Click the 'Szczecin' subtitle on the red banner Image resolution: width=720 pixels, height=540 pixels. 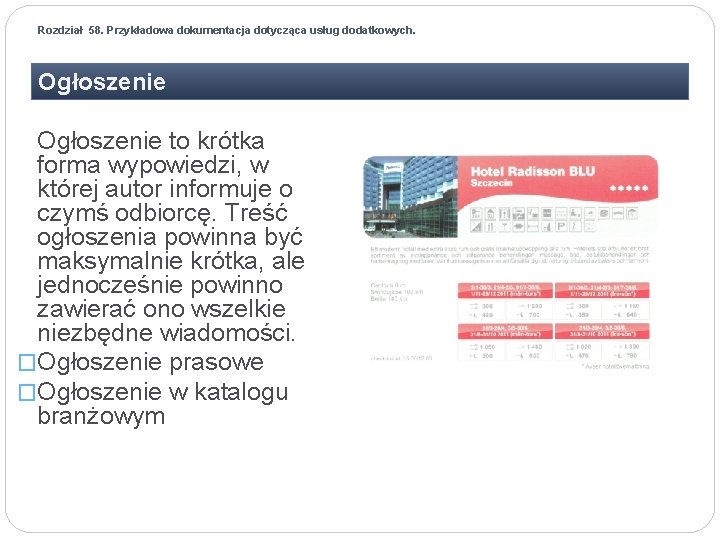coord(491,183)
